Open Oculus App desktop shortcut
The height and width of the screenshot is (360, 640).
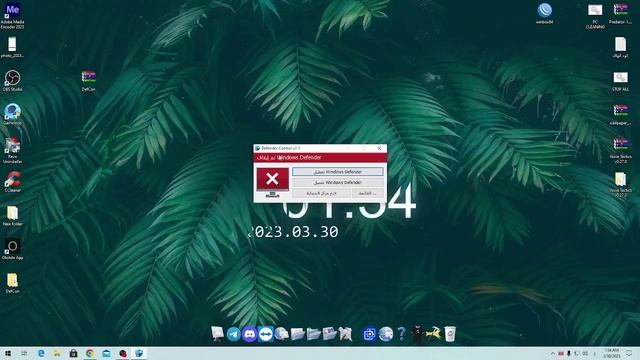coord(12,249)
